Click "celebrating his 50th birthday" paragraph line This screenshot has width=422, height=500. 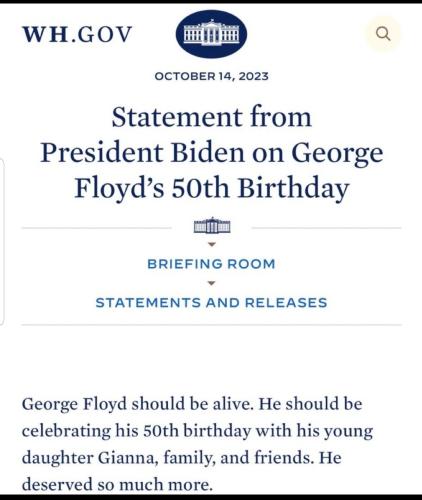click(x=136, y=430)
